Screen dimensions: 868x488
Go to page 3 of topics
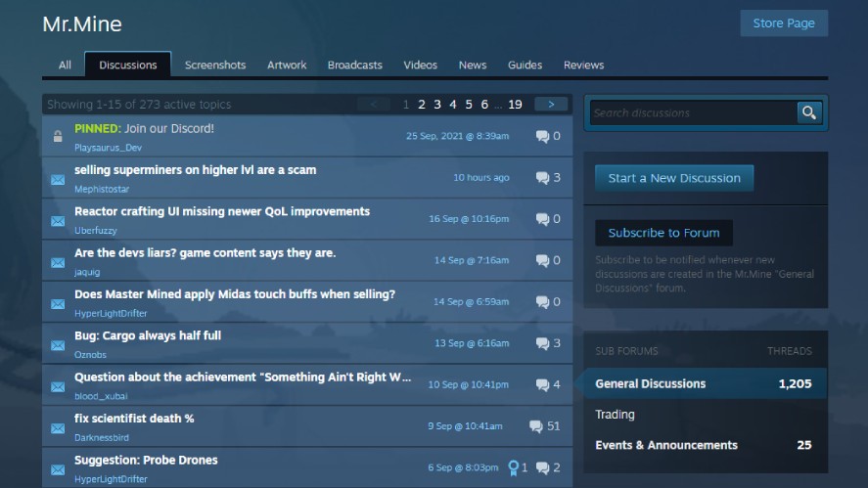pyautogui.click(x=437, y=104)
